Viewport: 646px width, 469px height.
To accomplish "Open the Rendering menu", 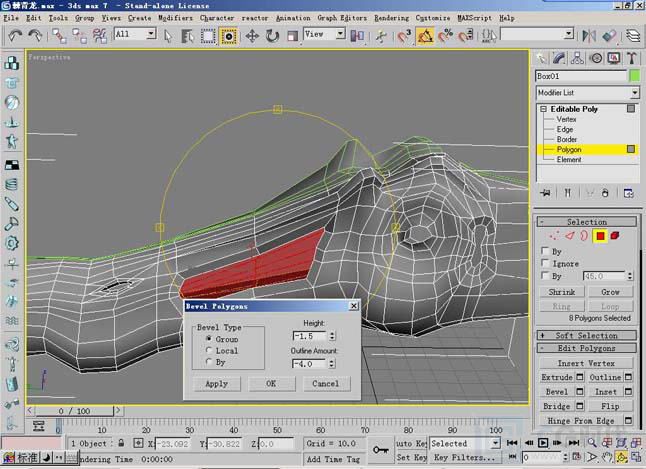I will click(391, 18).
